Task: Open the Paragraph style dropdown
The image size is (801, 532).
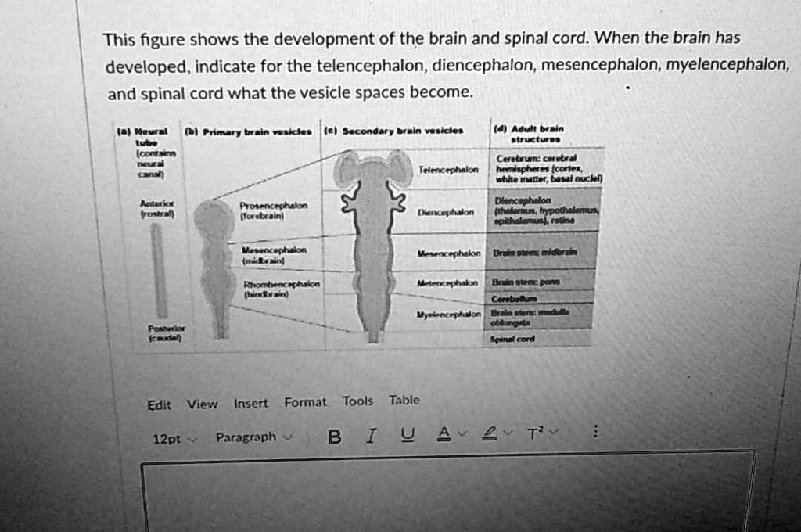Action: 254,437
